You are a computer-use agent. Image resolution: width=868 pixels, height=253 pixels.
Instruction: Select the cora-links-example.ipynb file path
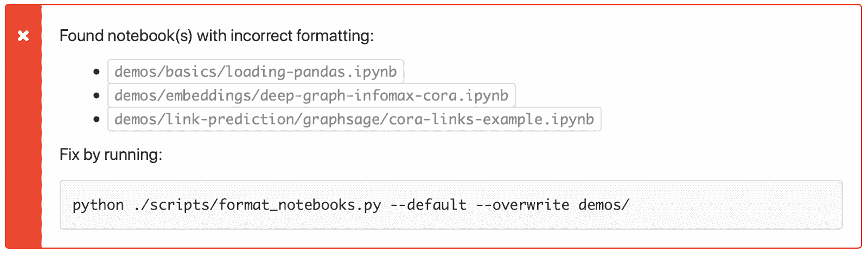[354, 119]
